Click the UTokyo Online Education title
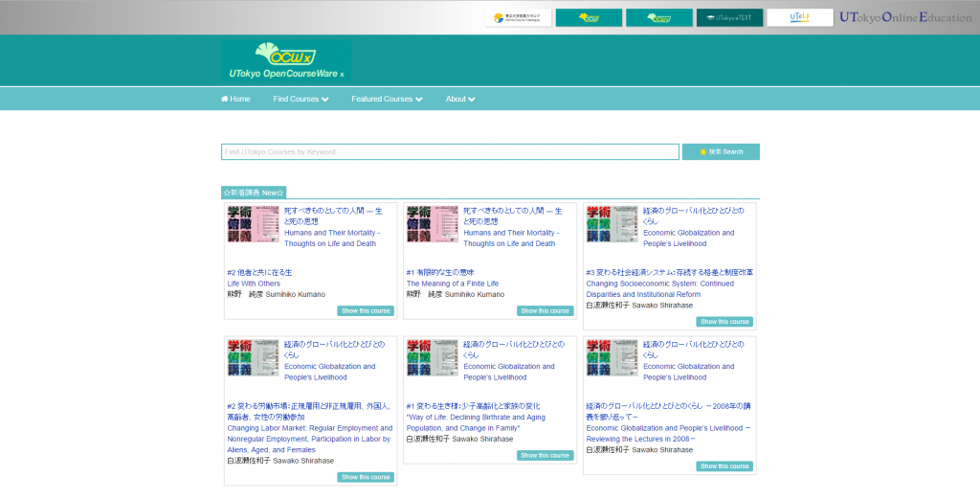 [905, 17]
